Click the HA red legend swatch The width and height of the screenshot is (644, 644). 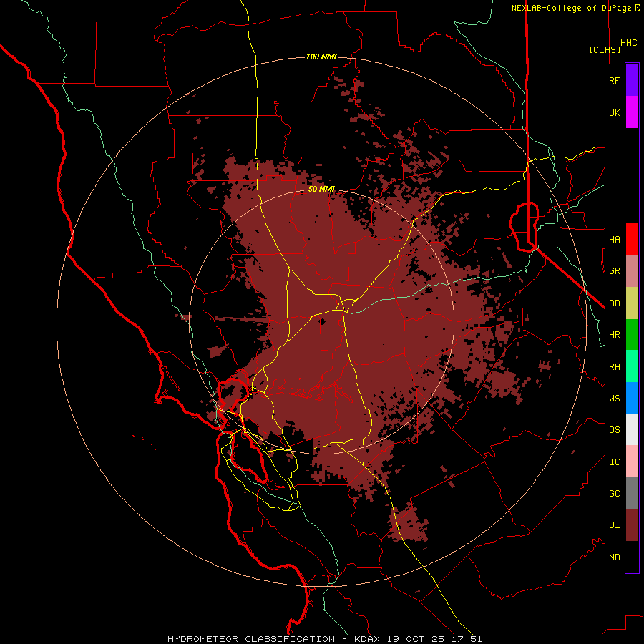(632, 239)
